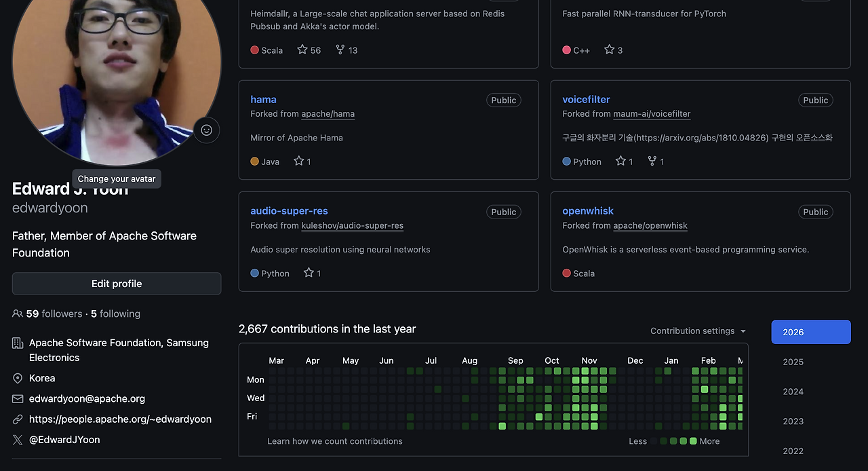Click the star icon on hama repository
This screenshot has width=868, height=471.
tap(299, 161)
